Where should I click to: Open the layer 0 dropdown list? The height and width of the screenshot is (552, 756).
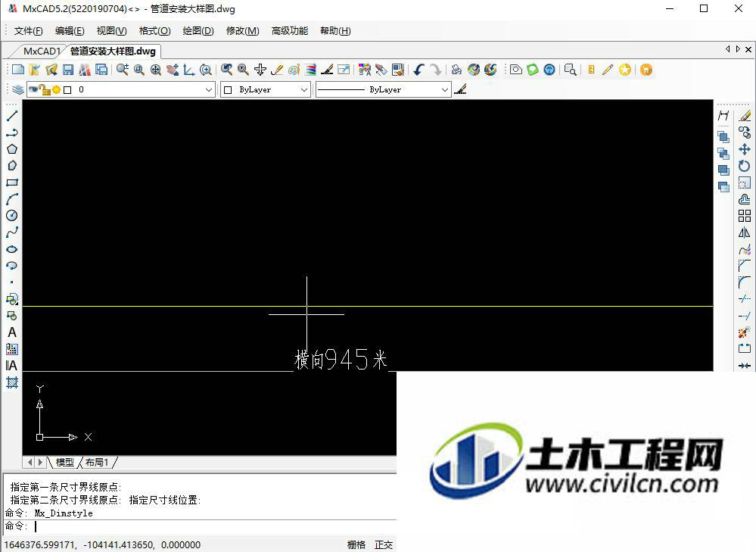tap(208, 90)
